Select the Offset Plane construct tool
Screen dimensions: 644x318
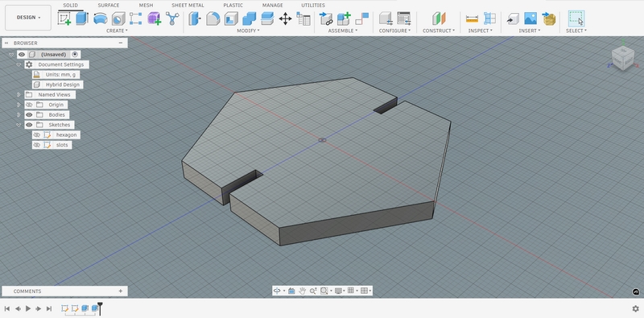tap(439, 19)
